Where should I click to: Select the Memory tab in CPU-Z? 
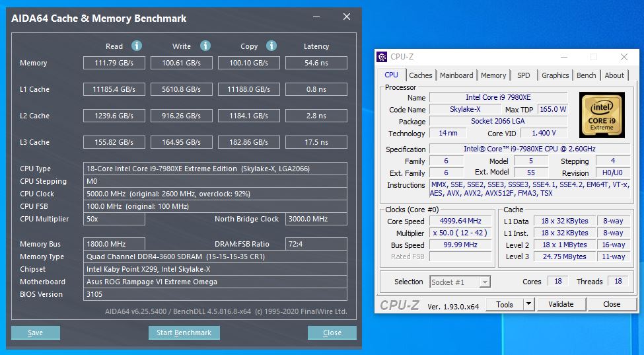[493, 75]
